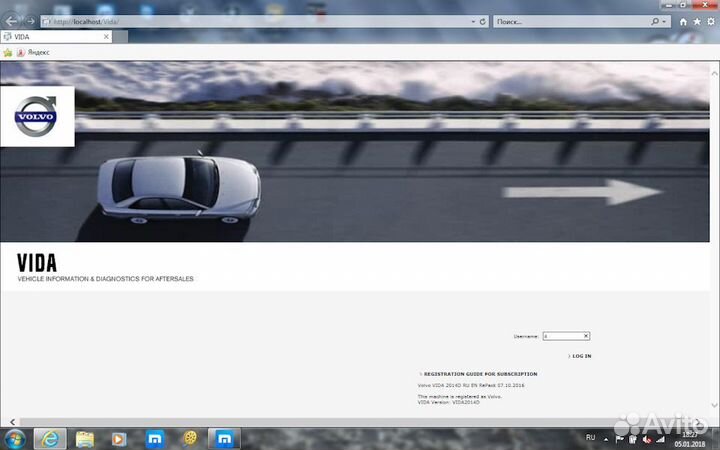
Task: Click the VIDA heading text
Action: click(x=37, y=263)
